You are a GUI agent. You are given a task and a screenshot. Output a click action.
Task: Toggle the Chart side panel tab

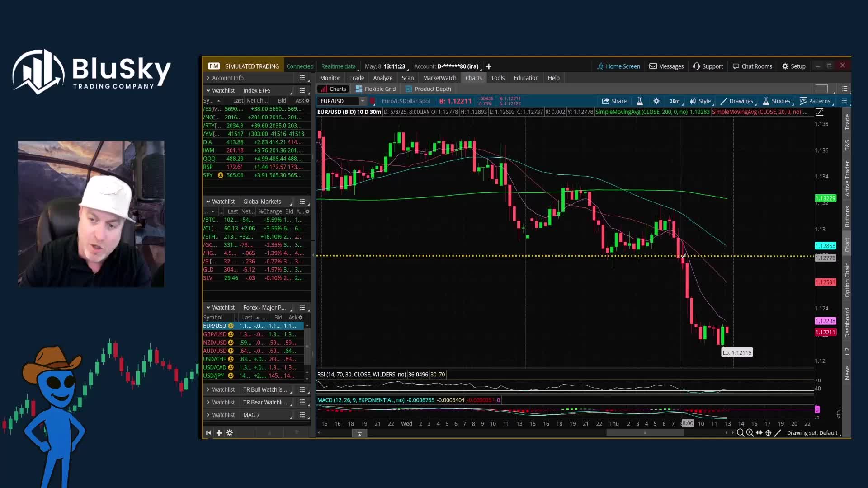coord(847,244)
